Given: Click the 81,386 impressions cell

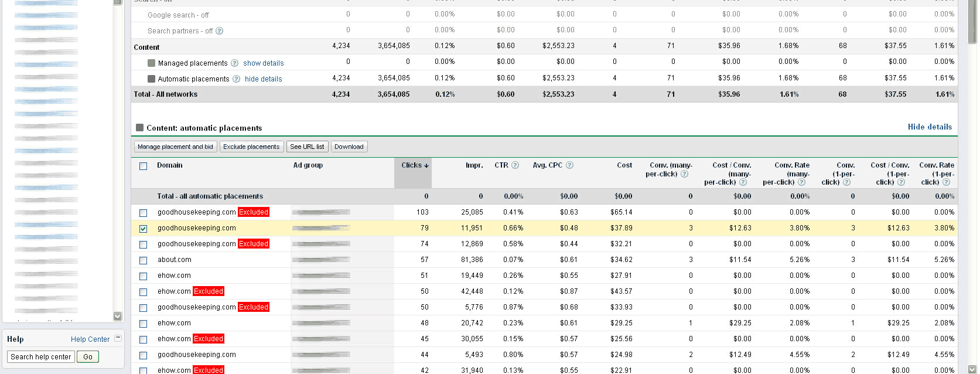Looking at the screenshot, I should coord(472,260).
